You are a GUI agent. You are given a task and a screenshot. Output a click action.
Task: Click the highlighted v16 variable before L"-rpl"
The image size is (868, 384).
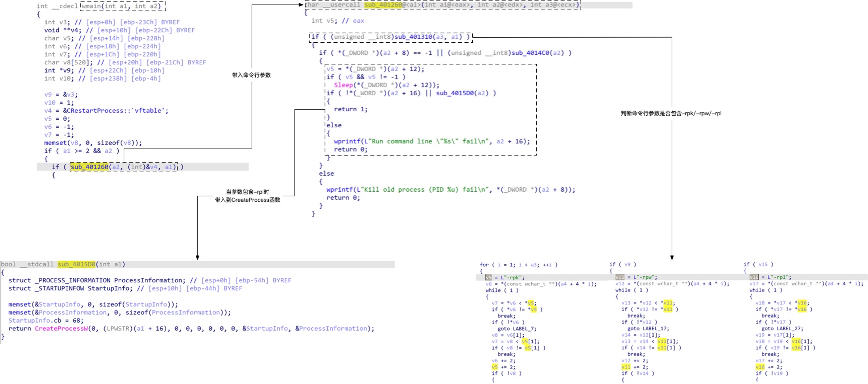754,277
